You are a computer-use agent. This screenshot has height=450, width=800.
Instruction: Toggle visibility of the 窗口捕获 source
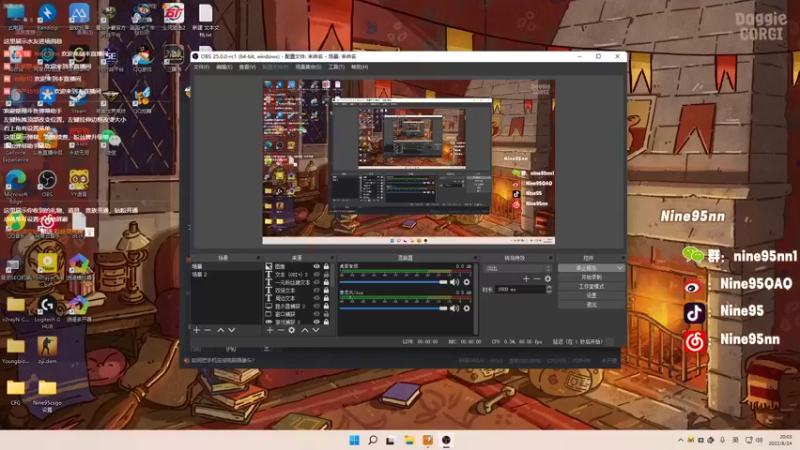tap(317, 314)
